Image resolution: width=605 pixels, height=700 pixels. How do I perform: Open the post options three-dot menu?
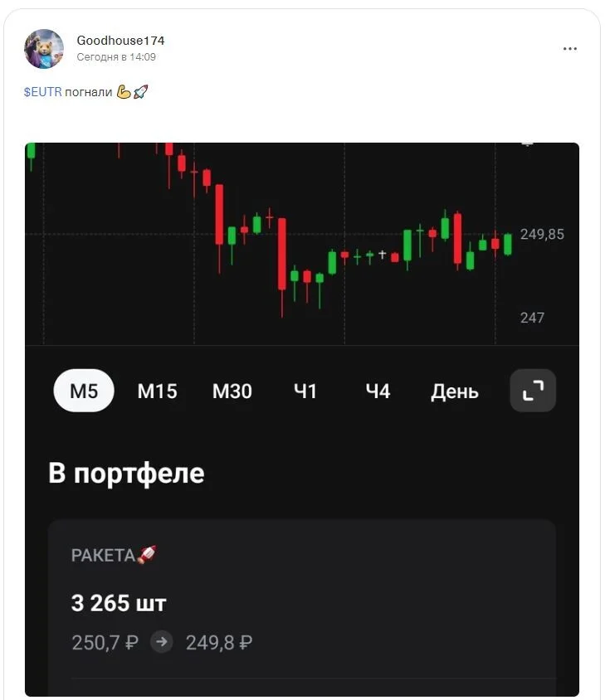569,49
